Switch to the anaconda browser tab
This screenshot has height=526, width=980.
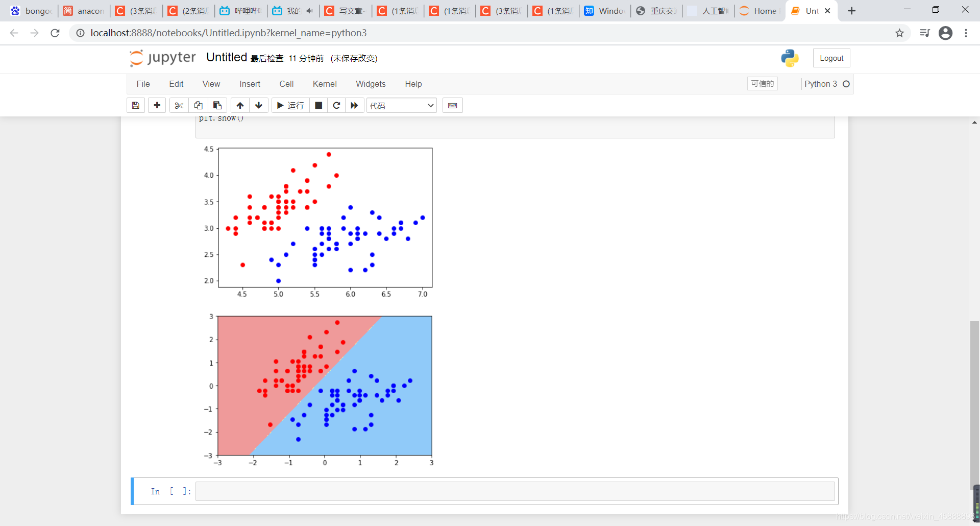tap(84, 11)
